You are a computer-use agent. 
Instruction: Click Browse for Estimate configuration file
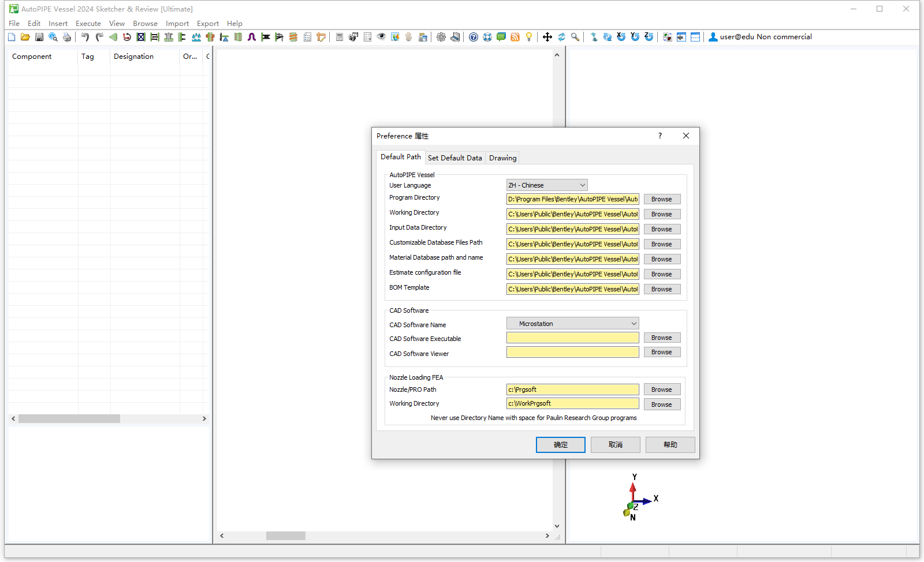(662, 274)
